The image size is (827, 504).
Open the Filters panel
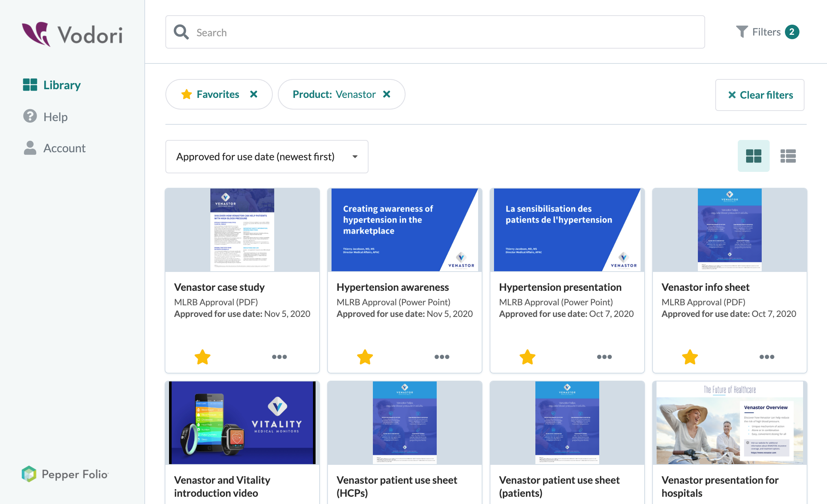[767, 32]
